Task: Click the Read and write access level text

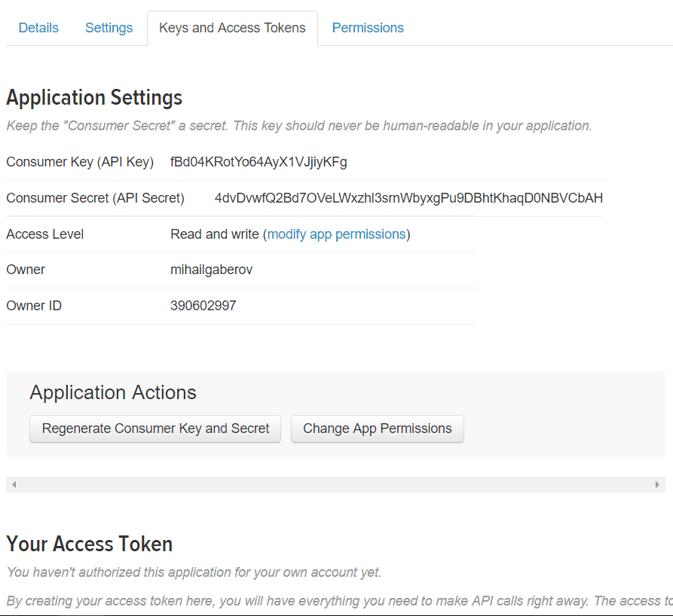Action: point(214,234)
